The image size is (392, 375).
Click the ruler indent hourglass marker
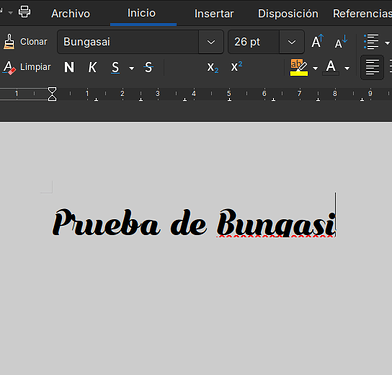[x=52, y=94]
